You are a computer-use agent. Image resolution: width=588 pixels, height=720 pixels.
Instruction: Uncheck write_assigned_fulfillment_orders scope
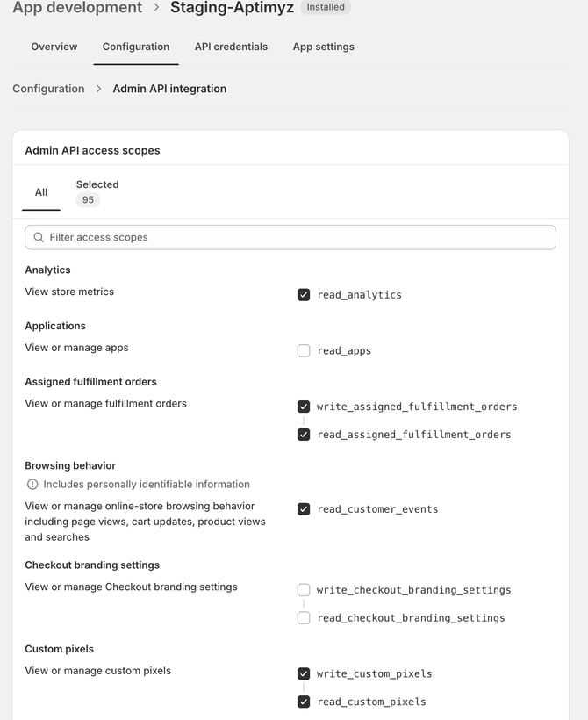(x=304, y=407)
